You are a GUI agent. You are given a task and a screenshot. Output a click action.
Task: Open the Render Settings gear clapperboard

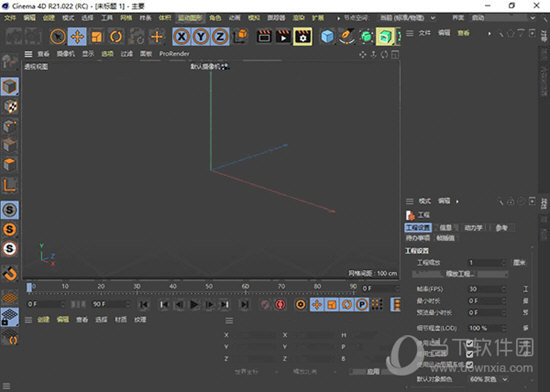click(303, 36)
